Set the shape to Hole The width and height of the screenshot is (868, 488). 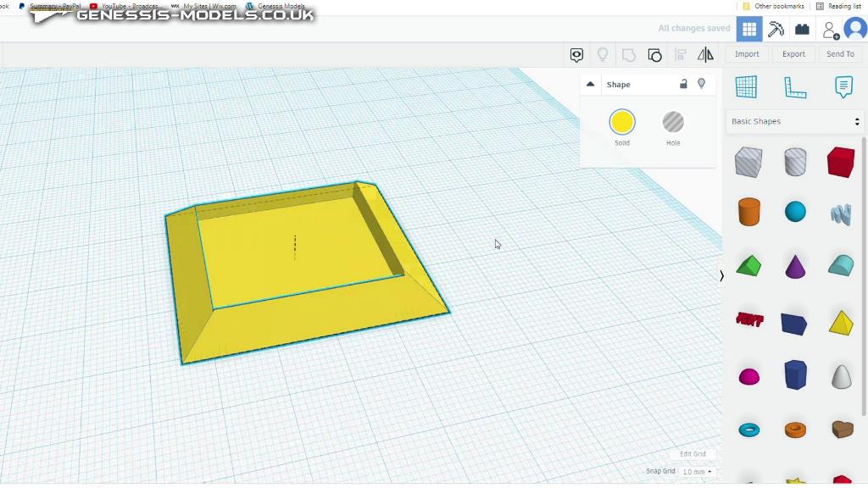point(673,122)
